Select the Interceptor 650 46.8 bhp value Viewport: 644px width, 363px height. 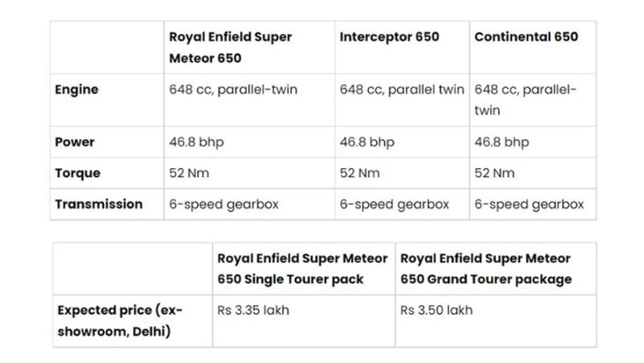coord(367,142)
